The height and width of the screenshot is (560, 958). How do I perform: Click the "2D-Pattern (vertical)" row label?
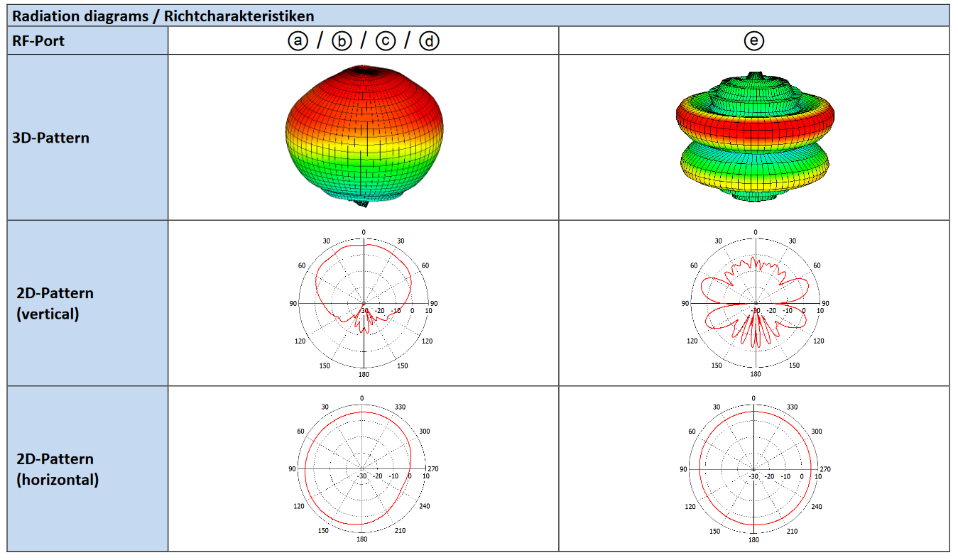point(55,303)
